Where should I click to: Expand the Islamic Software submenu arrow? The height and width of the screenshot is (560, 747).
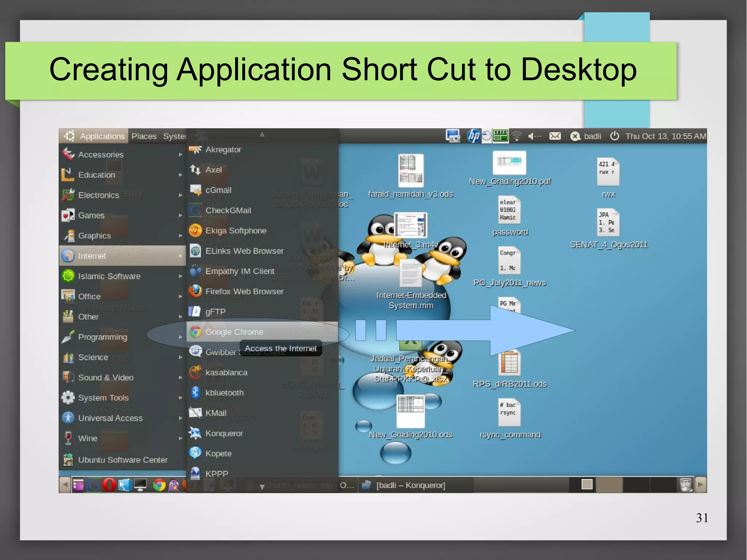[x=180, y=276]
